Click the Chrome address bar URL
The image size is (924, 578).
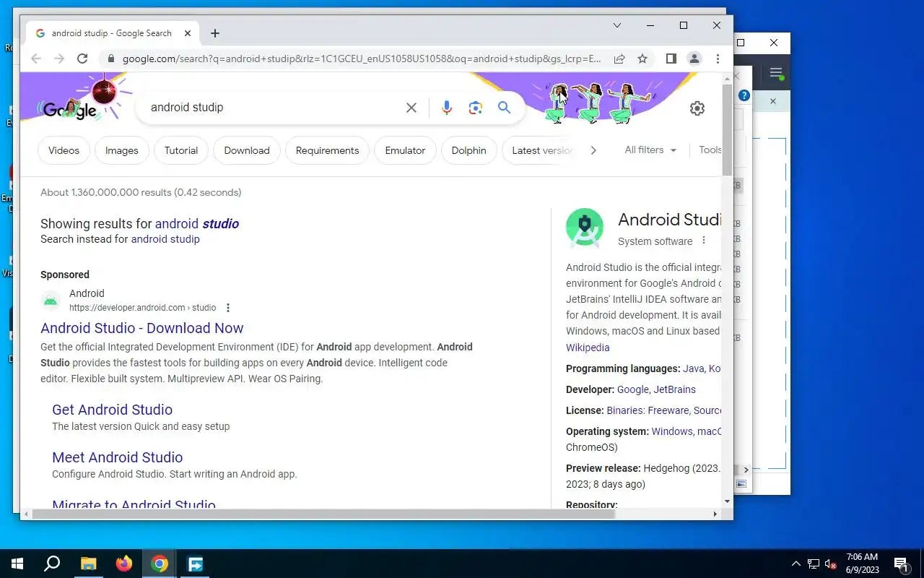pyautogui.click(x=361, y=59)
